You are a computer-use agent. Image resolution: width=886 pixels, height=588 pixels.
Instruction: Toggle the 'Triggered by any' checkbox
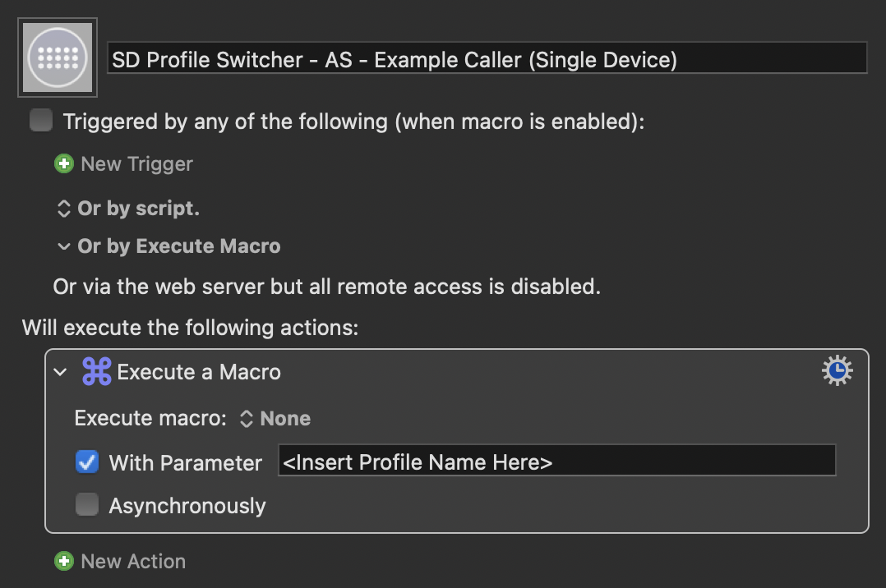tap(41, 121)
